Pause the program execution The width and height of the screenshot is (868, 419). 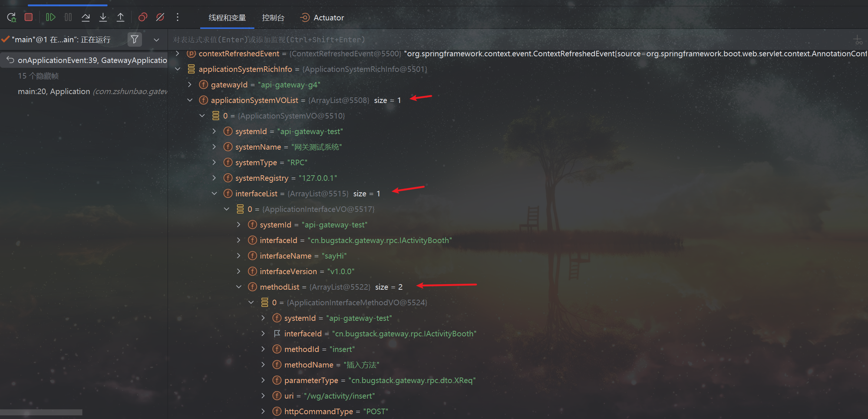[68, 17]
